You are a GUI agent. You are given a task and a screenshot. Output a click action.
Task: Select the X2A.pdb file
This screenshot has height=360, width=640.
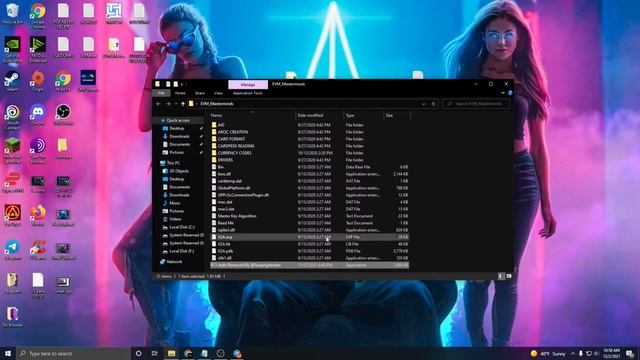(225, 251)
